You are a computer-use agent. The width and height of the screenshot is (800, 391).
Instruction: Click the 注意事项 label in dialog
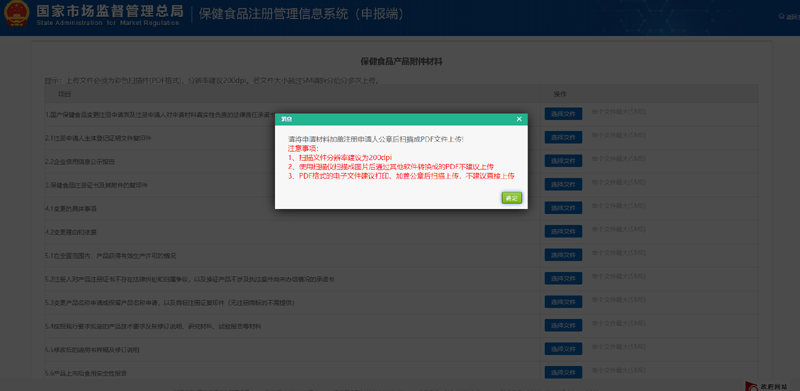(x=303, y=148)
